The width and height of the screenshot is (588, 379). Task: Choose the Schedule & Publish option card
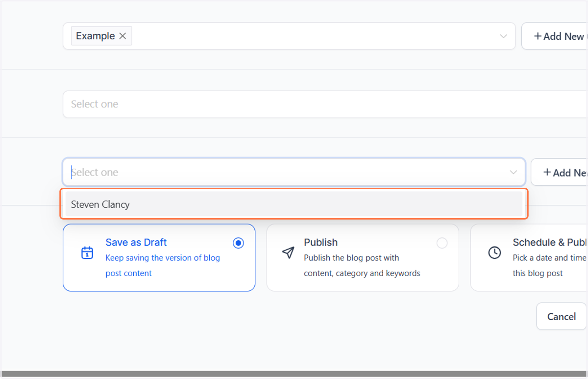pos(529,257)
